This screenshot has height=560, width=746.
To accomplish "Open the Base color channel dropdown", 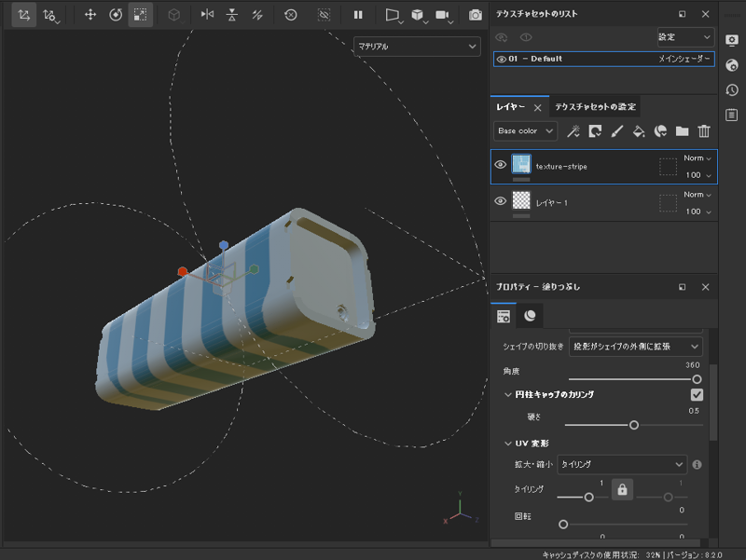I will pyautogui.click(x=525, y=130).
